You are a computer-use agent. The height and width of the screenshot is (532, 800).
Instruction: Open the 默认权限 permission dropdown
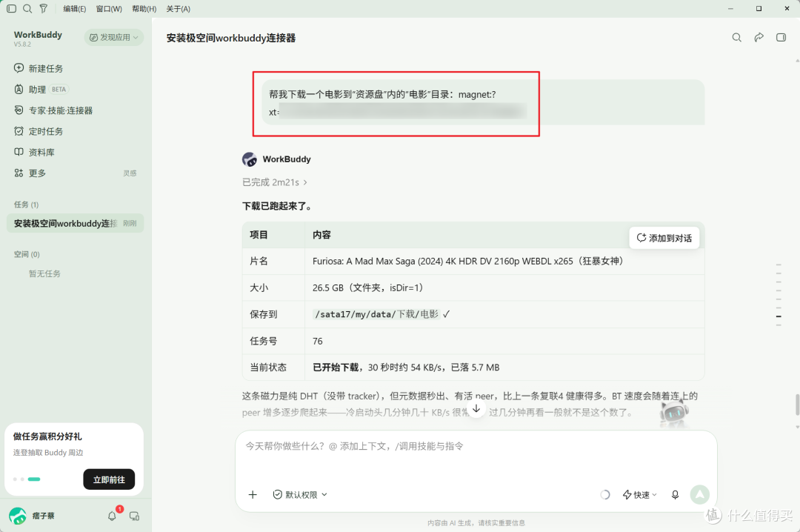pyautogui.click(x=300, y=494)
